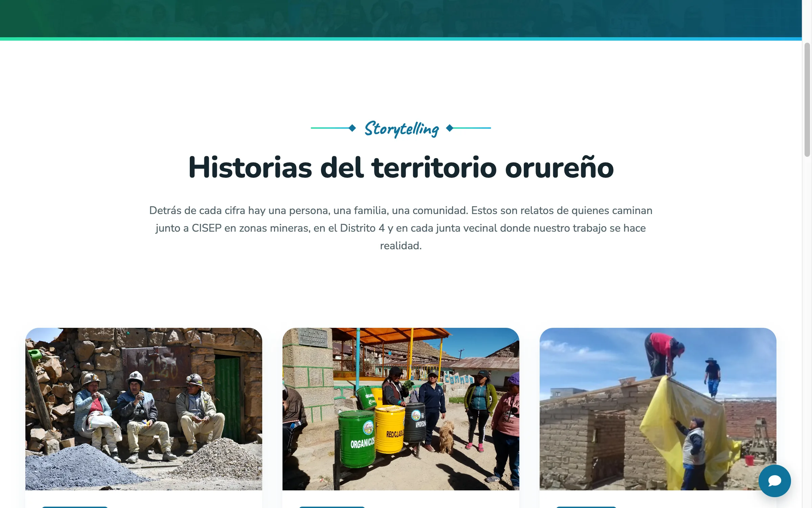The width and height of the screenshot is (812, 508).
Task: Open the miners sitting by stone wall photo
Action: [144, 409]
